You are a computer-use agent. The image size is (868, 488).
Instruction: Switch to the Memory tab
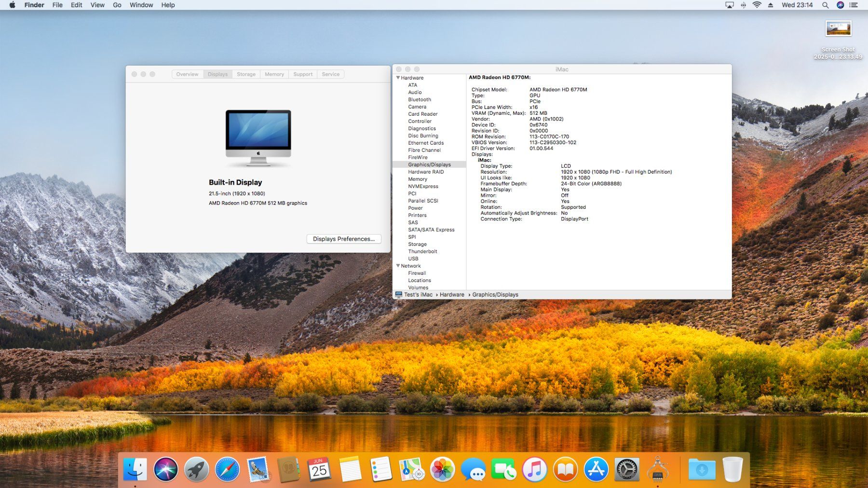click(274, 74)
